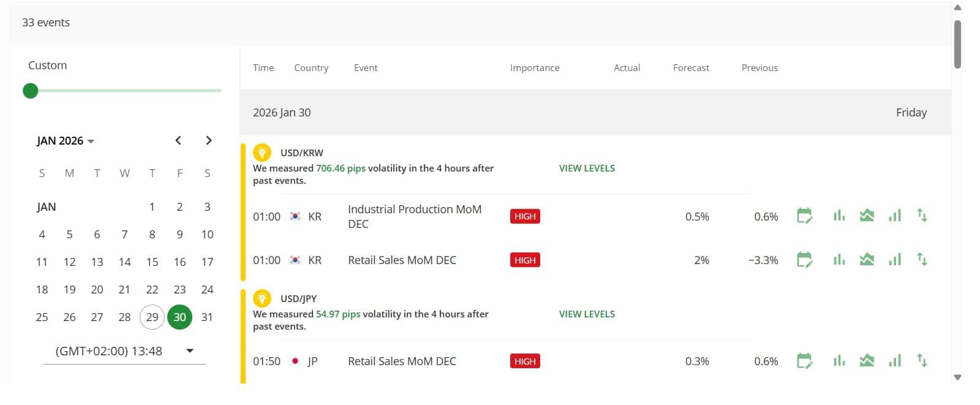Pick January 15 on the calendar
Viewport: 980px width, 405px height.
pyautogui.click(x=152, y=262)
